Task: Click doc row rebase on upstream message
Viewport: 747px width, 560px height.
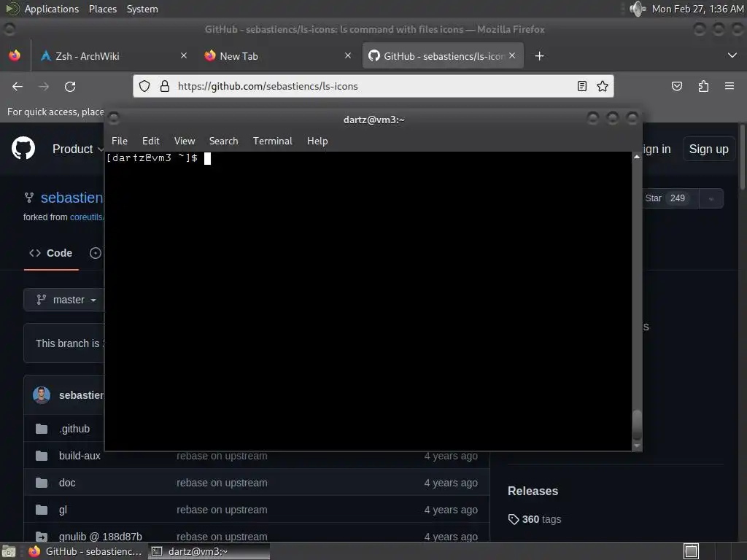Action: point(222,483)
